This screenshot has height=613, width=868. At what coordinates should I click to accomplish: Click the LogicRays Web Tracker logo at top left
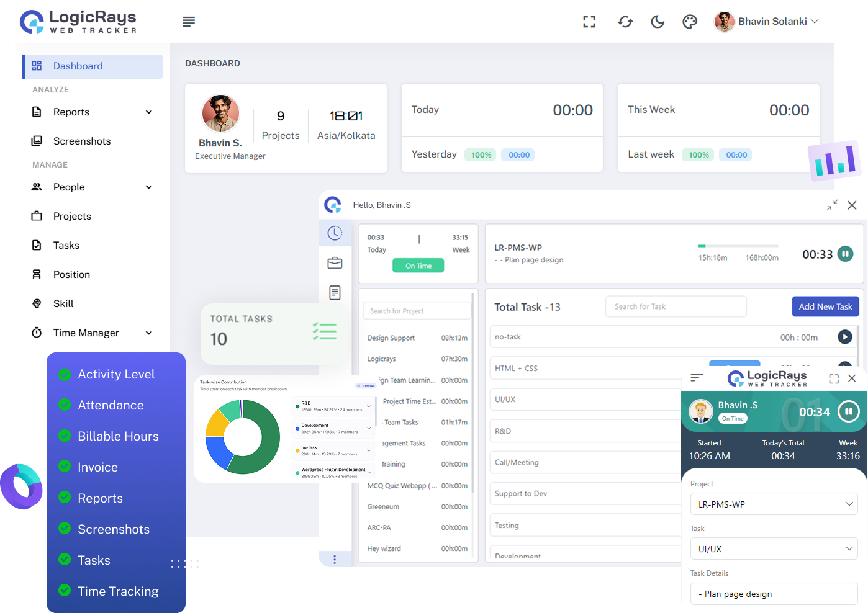point(78,22)
